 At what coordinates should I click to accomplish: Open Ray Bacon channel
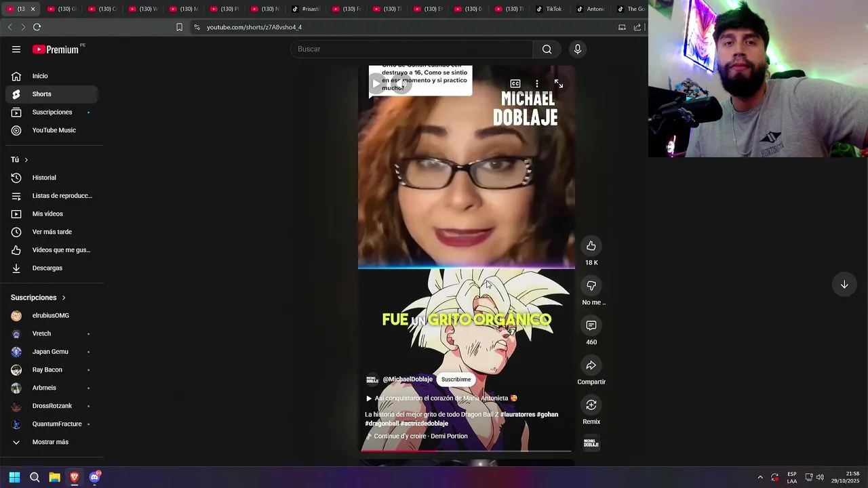click(52, 370)
